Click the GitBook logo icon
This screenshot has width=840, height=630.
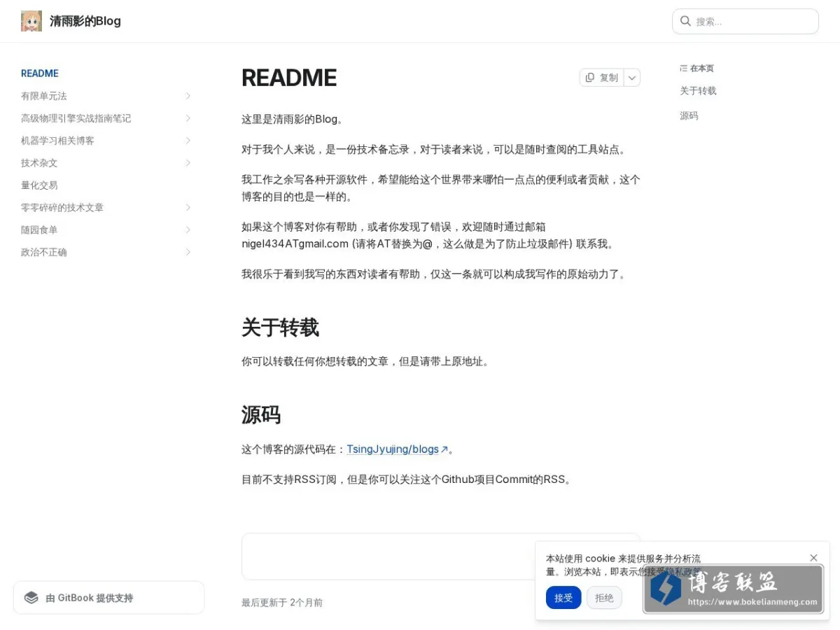[x=31, y=598]
